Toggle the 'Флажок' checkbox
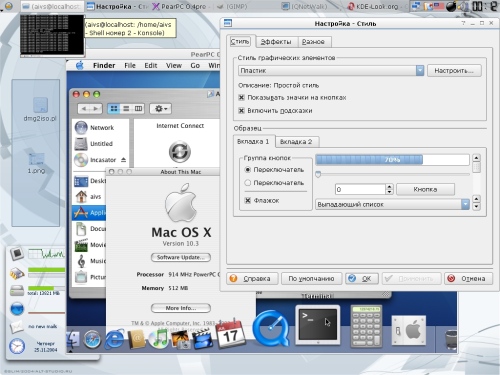The image size is (500, 375). pos(248,200)
